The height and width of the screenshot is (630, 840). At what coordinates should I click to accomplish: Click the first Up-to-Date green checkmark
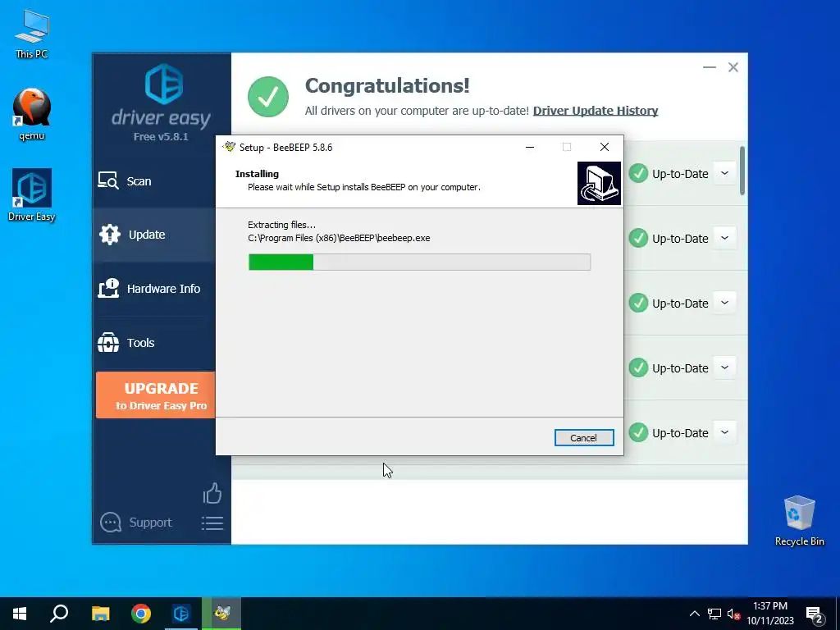[638, 174]
